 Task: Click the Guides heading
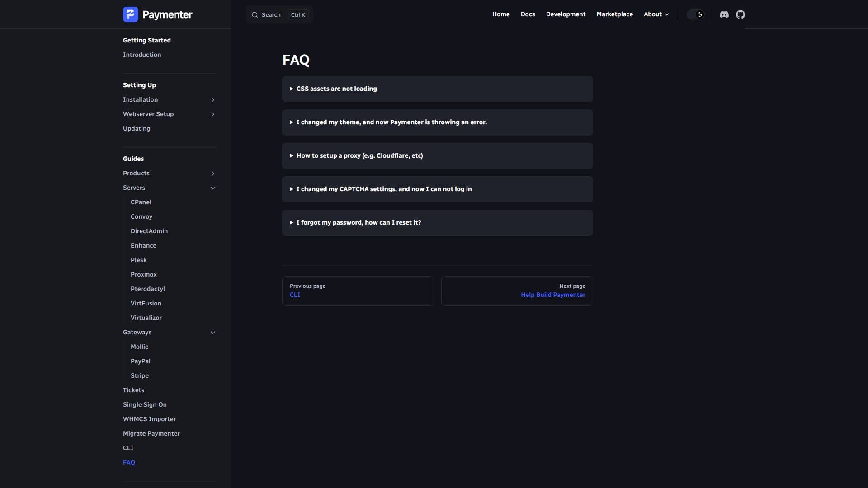click(133, 159)
